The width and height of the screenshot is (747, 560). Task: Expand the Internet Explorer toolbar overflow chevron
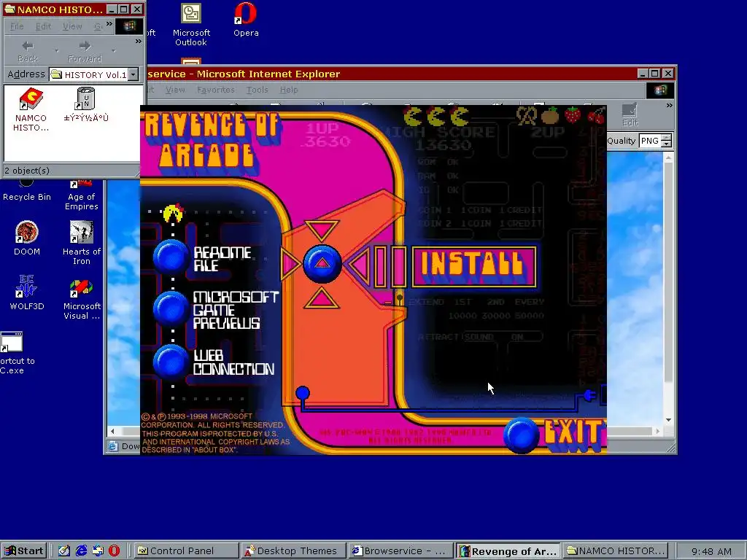670,106
